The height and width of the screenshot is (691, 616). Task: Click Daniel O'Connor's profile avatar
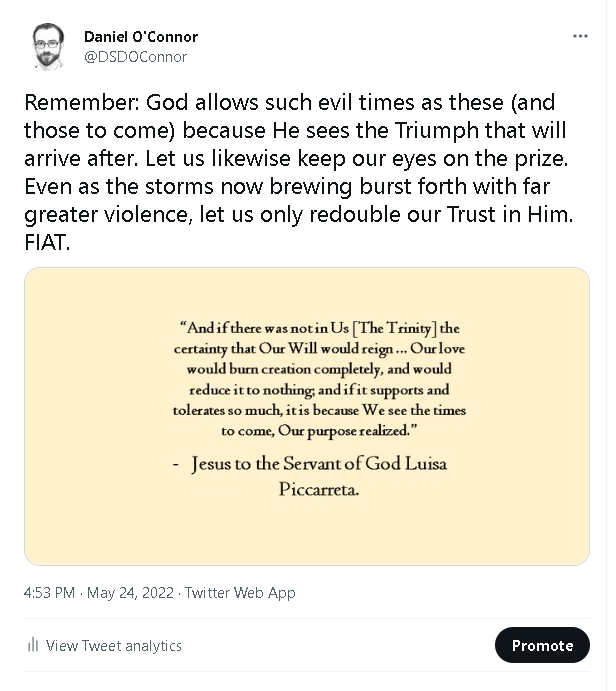(47, 47)
